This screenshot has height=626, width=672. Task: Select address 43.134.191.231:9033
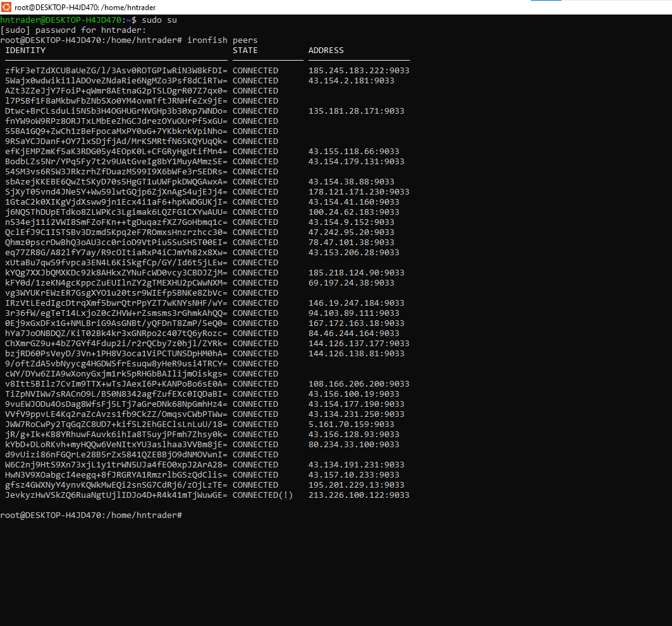(357, 465)
